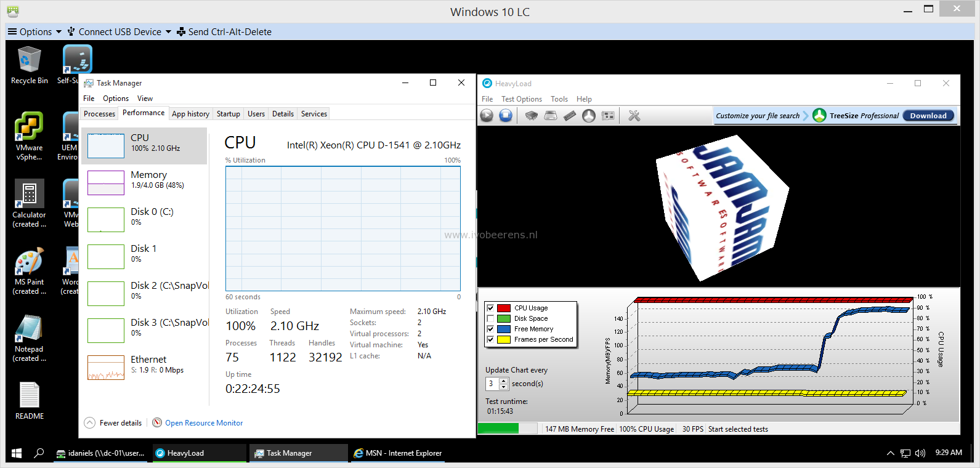This screenshot has width=980, height=468.
Task: Click update chart seconds input field
Action: pos(493,384)
